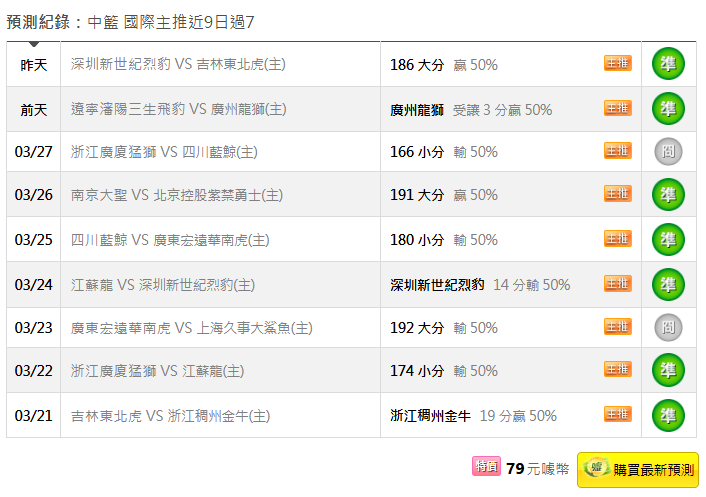This screenshot has width=706, height=497.
Task: Select the 昨天 date cell
Action: pos(34,65)
